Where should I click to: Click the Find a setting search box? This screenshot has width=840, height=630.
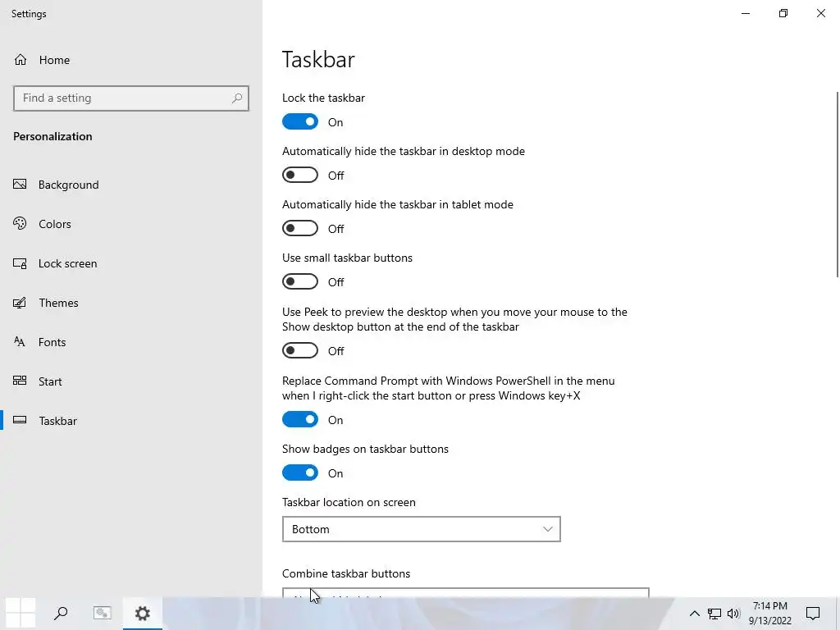(x=131, y=98)
